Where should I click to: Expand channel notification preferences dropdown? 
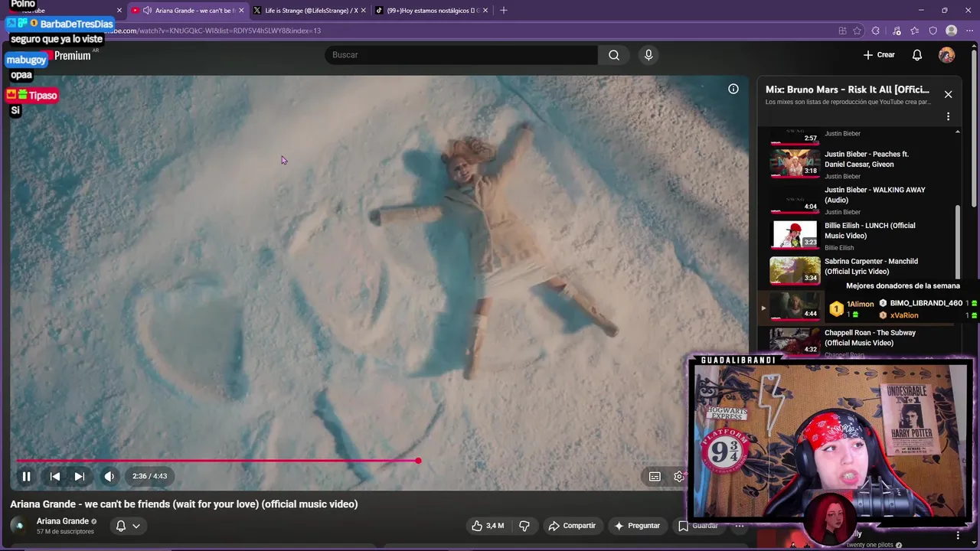128,526
